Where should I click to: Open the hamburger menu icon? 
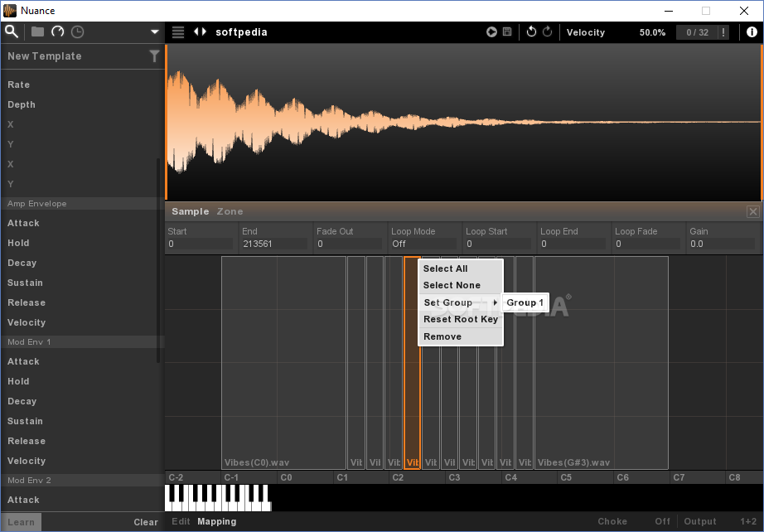pos(178,32)
